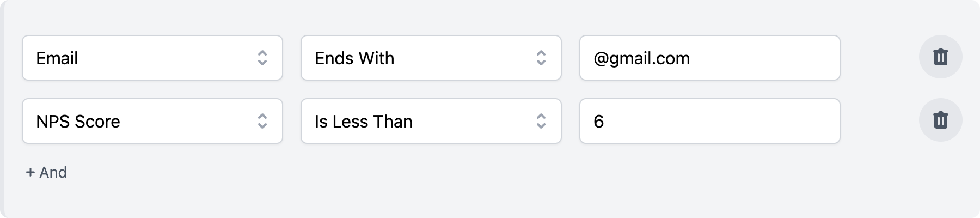Click the plus symbol before And
This screenshot has width=980, height=218.
pos(30,173)
